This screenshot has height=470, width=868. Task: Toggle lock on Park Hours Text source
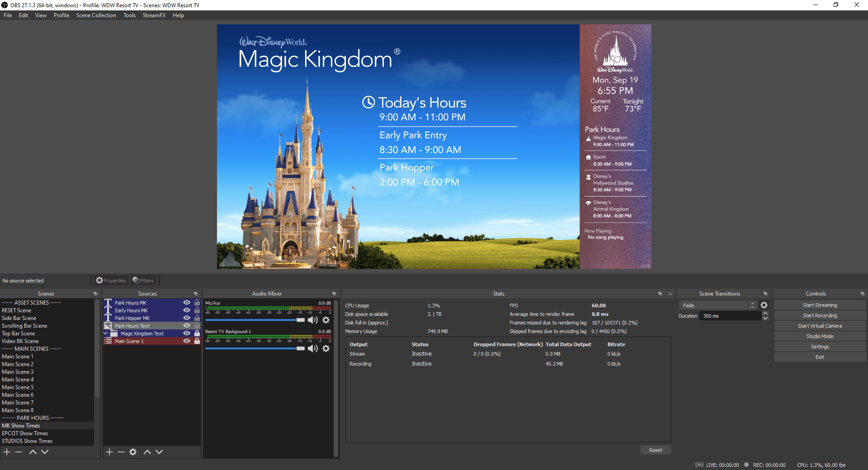197,326
